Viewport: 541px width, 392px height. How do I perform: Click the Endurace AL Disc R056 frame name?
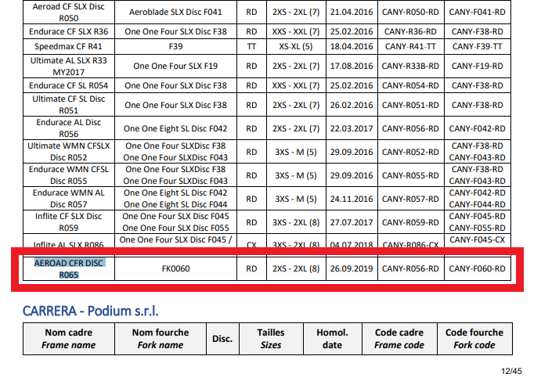point(69,128)
